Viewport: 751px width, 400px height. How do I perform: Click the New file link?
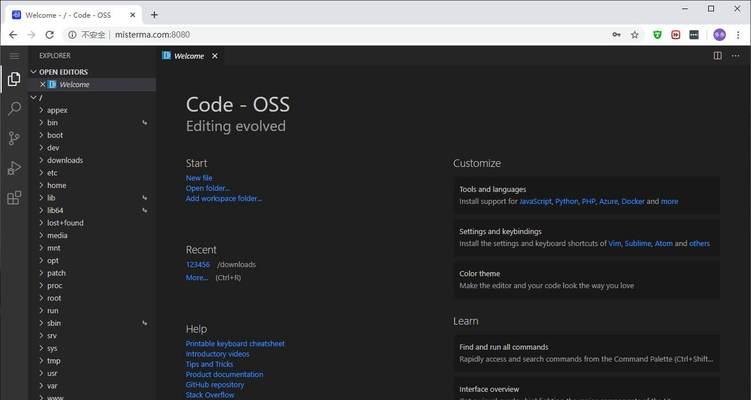click(199, 178)
